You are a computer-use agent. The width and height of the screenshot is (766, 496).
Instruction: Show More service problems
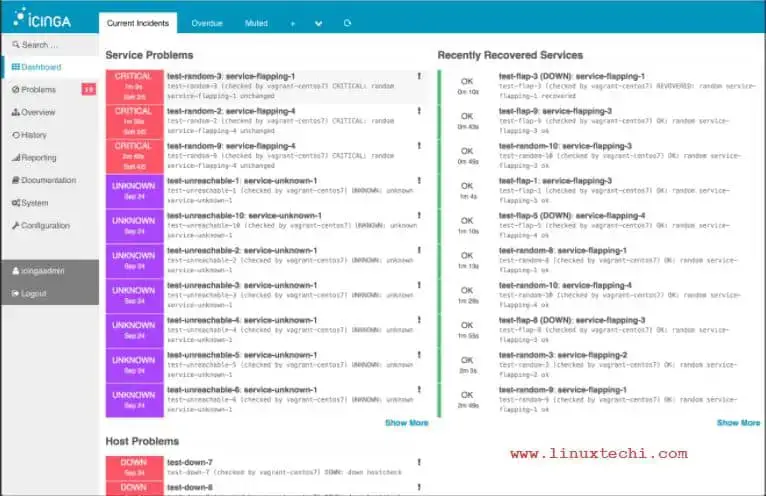pos(406,423)
